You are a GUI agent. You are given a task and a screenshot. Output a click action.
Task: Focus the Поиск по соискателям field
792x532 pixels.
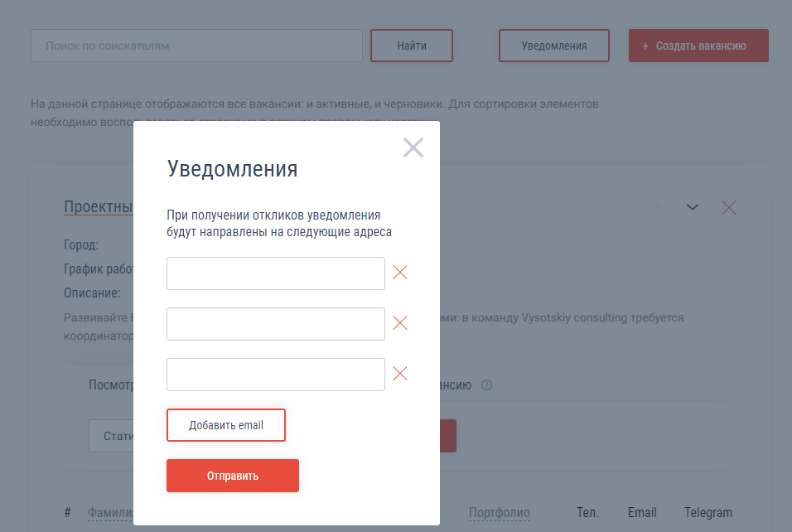tap(196, 46)
